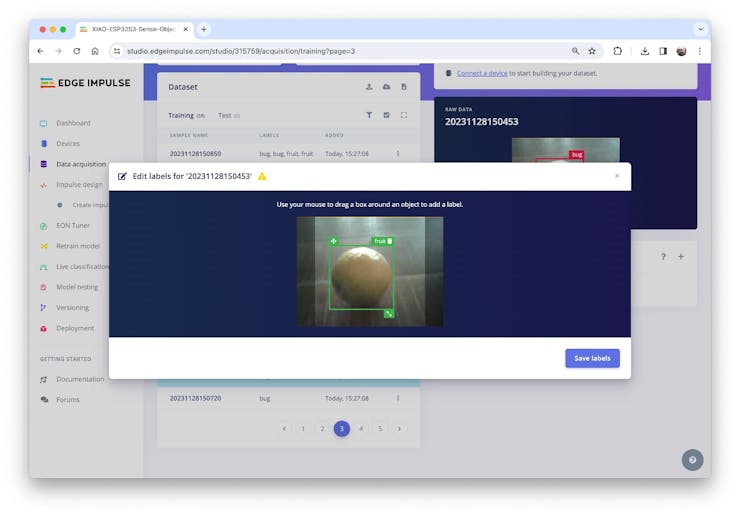Click the fullscreen expand icon beside the filter
740x516 pixels.
[x=404, y=115]
